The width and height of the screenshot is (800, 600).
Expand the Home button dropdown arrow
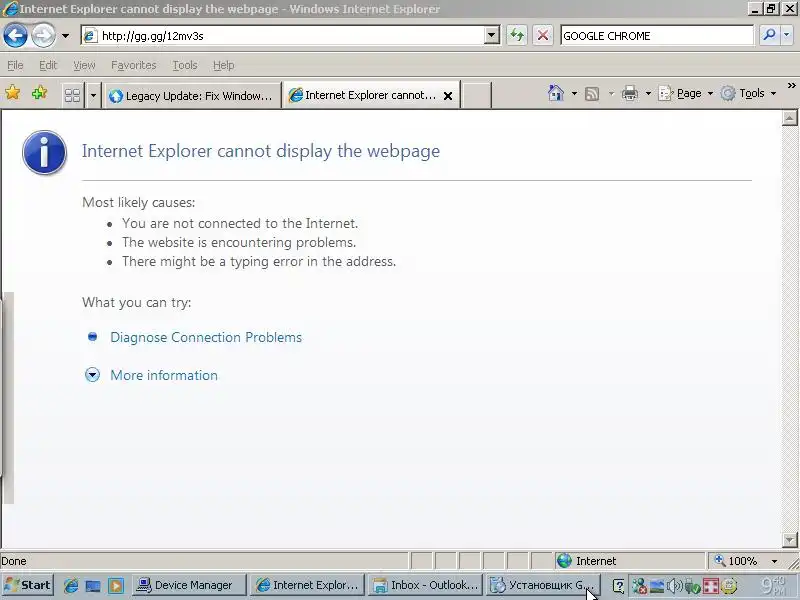(574, 93)
